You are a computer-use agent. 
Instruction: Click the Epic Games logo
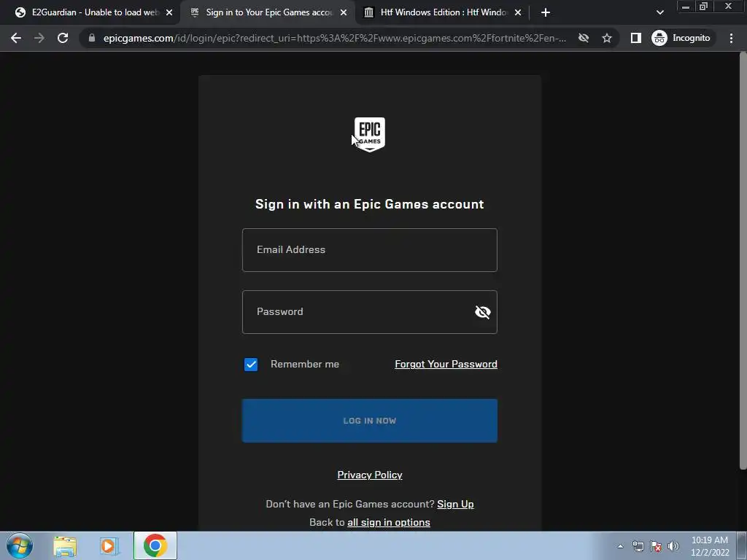click(x=370, y=135)
